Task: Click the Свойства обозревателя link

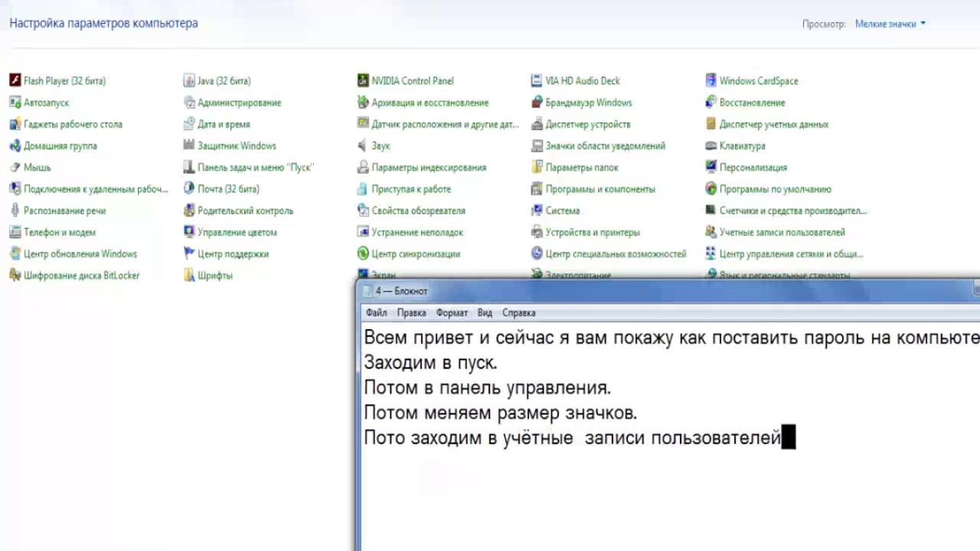Action: [x=419, y=210]
